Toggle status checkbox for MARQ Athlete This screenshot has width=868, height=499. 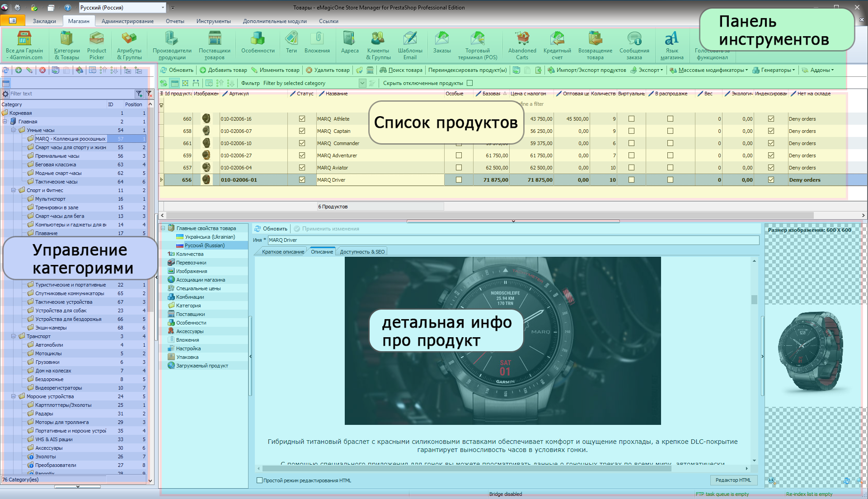pos(302,119)
